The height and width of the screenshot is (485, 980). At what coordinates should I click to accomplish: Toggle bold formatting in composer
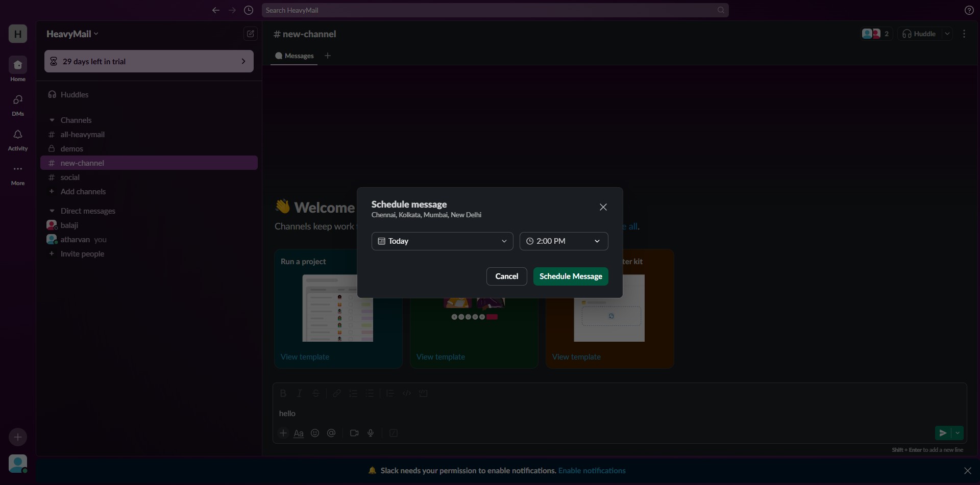point(283,393)
